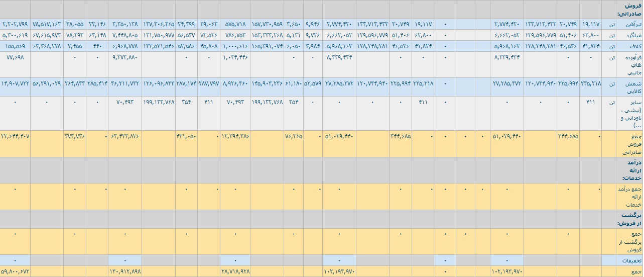Click the ۲۲,۶۴۴,۴۰۷ export sales total
Viewport: 644px width, 277px height.
point(15,136)
